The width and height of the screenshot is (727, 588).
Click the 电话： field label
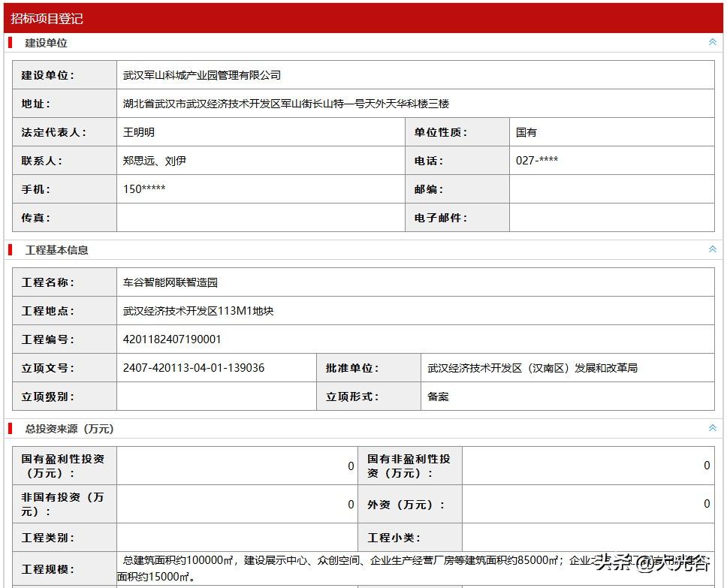[428, 161]
